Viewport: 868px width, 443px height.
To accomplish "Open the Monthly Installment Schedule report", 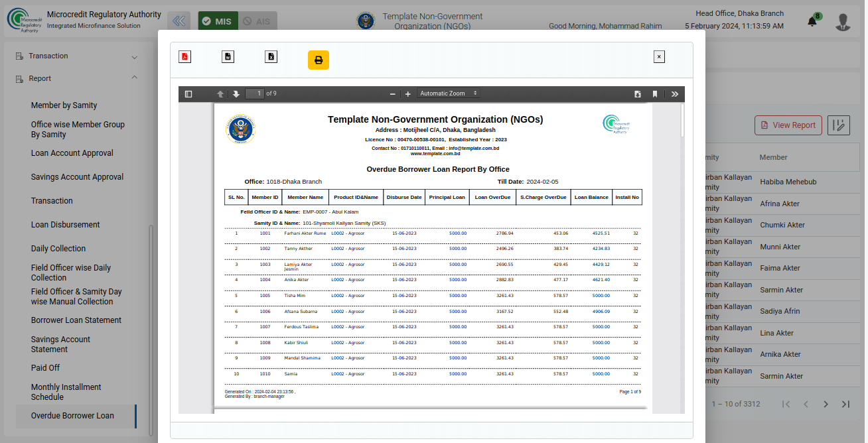I will [66, 392].
